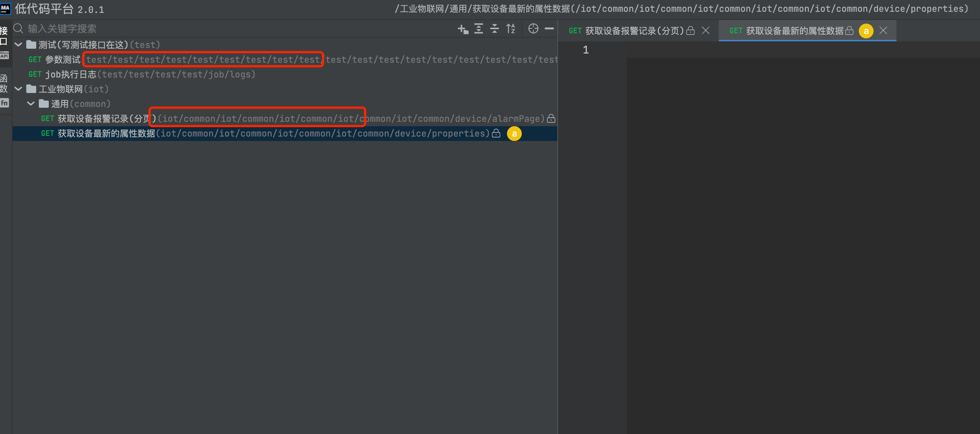Select the 接口 API panel icon in sidebar
Viewport: 980px width, 434px height.
[4, 42]
